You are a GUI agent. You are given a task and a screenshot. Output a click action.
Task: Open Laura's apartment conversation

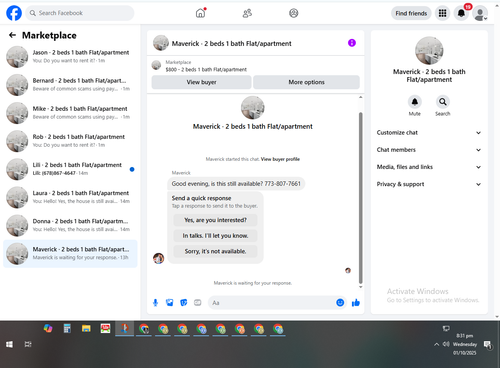70,197
